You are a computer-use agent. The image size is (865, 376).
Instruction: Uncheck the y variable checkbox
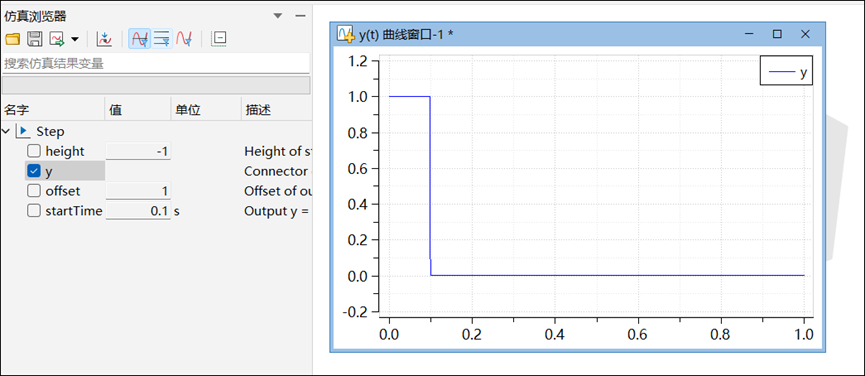coord(34,171)
